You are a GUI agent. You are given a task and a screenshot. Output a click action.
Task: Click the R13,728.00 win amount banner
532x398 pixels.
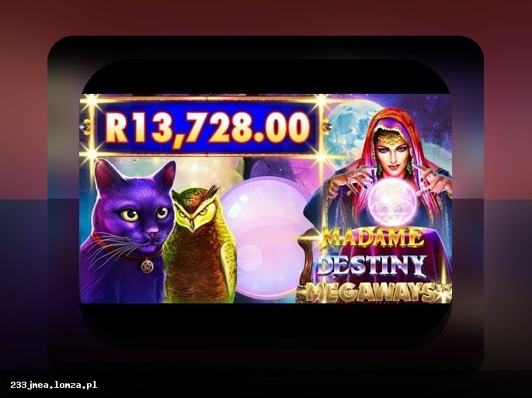click(207, 127)
